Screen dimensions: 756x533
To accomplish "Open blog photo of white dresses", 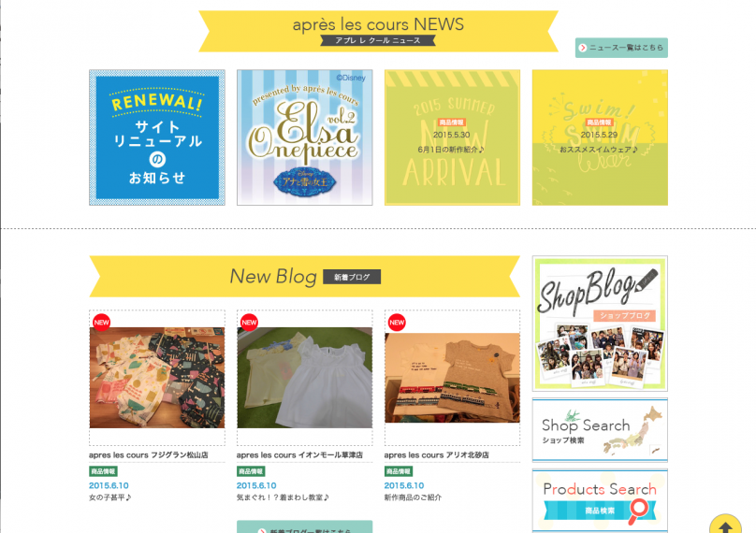I will (305, 378).
